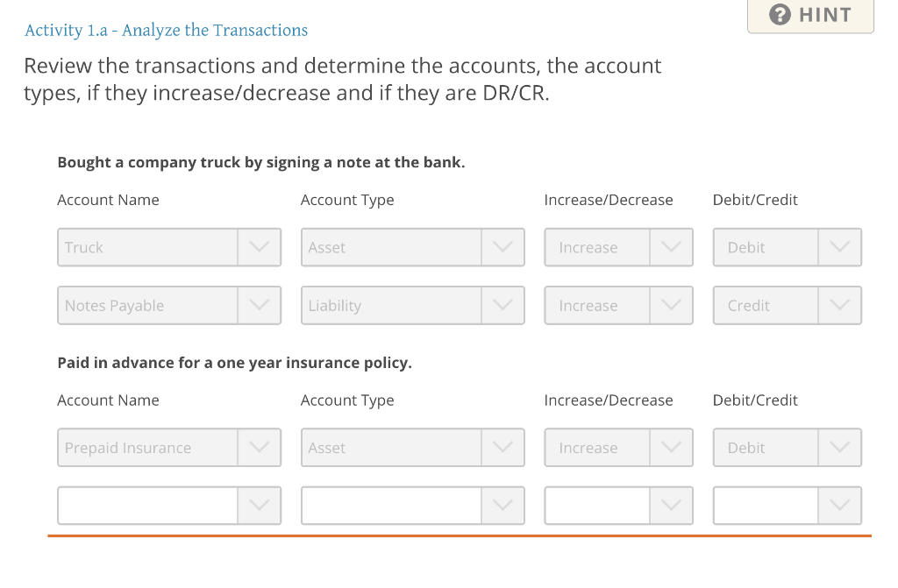The width and height of the screenshot is (898, 588).
Task: Open the Activity 1.a Analyze the Transactions link
Action: point(165,30)
